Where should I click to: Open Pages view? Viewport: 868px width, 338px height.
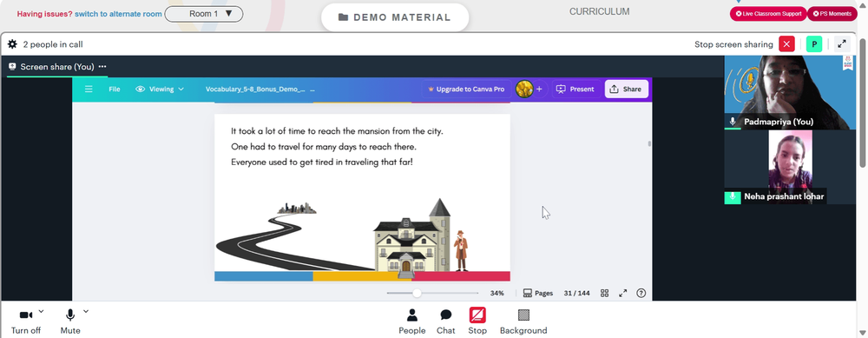tap(537, 293)
